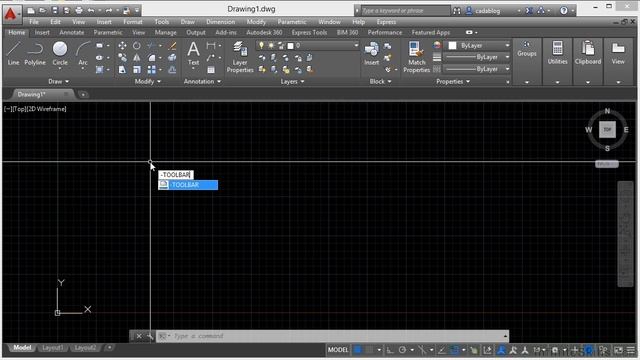Select the Text annotation tool
The height and width of the screenshot is (360, 640).
(193, 53)
